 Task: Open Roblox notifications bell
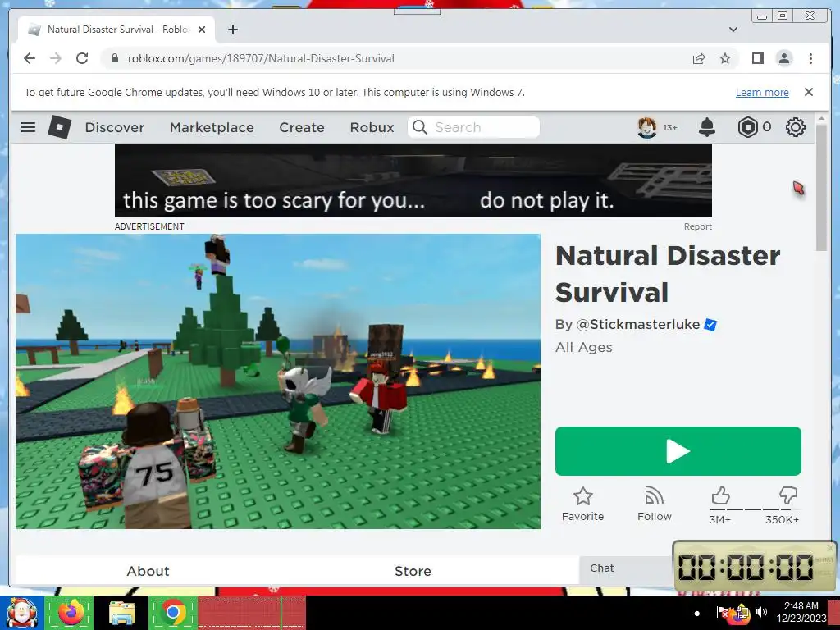click(706, 127)
